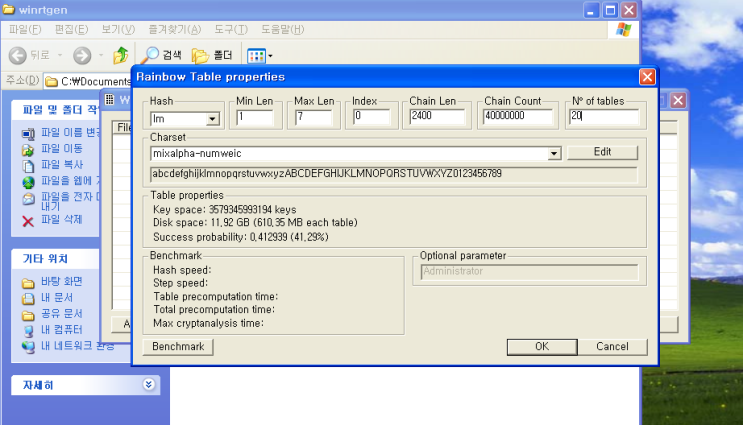Click the Winrtgen window title icon
This screenshot has height=425, width=743.
pyautogui.click(x=109, y=99)
